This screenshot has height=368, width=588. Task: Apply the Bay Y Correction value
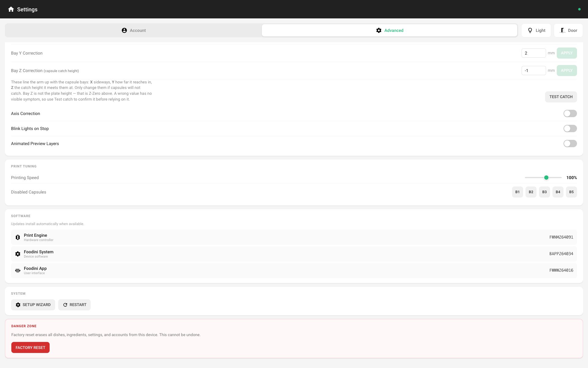coord(567,53)
